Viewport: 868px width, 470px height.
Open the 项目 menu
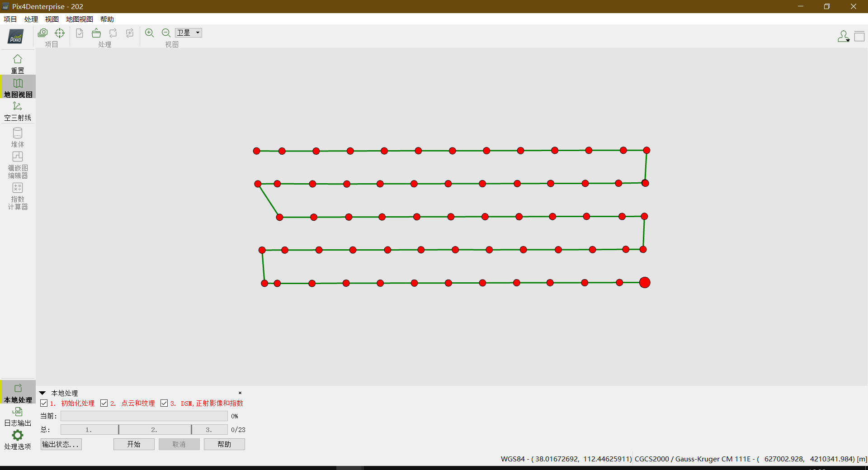click(10, 19)
